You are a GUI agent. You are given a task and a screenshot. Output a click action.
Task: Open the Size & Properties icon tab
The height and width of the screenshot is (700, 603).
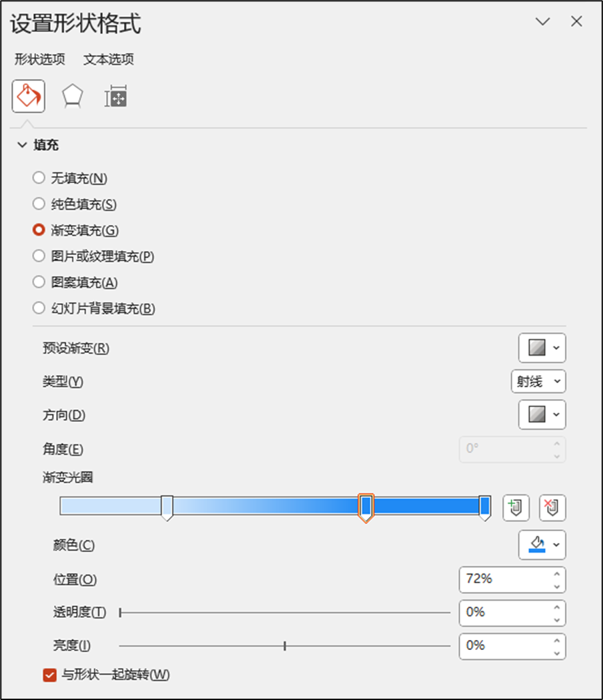tap(115, 96)
